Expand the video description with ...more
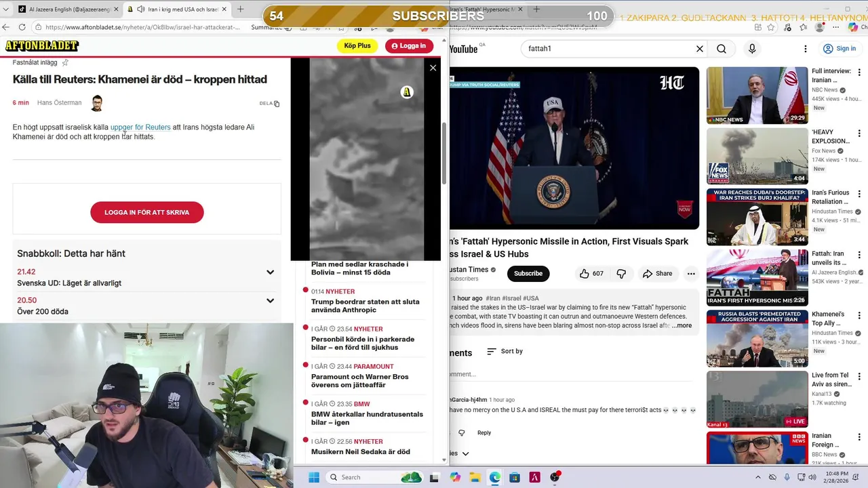This screenshot has width=868, height=488. 682,325
